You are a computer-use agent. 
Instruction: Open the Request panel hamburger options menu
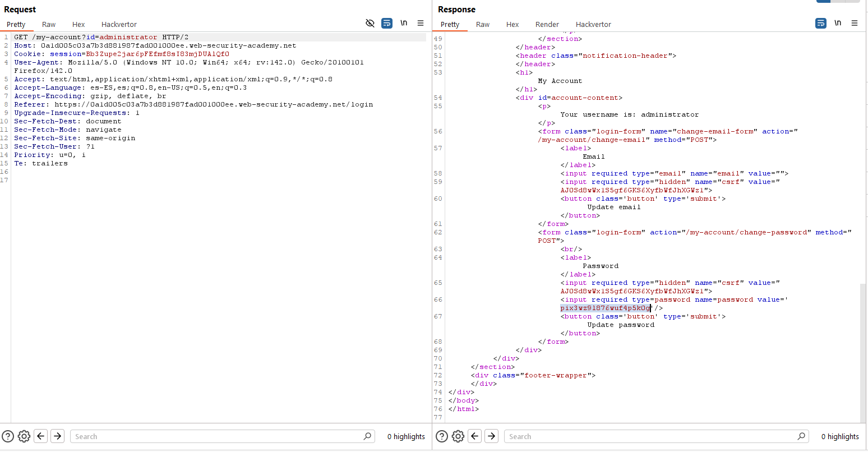pos(421,24)
